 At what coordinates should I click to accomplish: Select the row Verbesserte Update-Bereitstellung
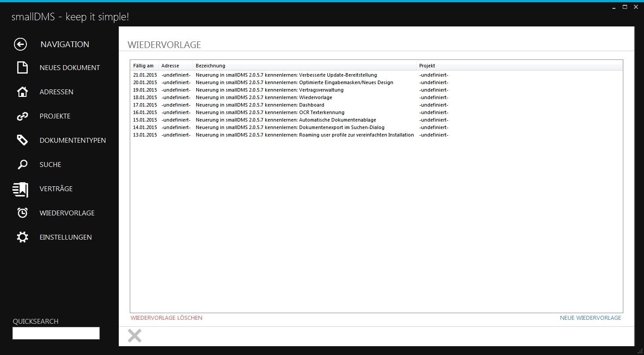click(x=377, y=75)
